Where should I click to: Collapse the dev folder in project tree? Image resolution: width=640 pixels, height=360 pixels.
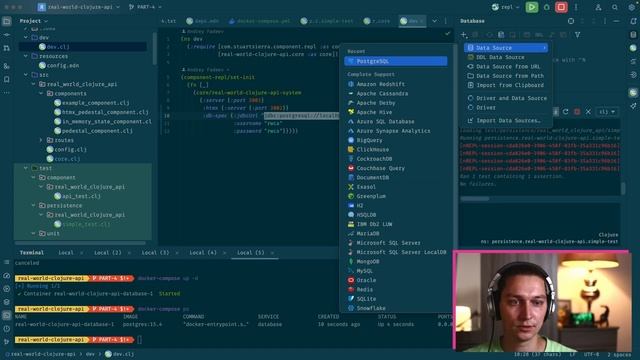(x=26, y=37)
